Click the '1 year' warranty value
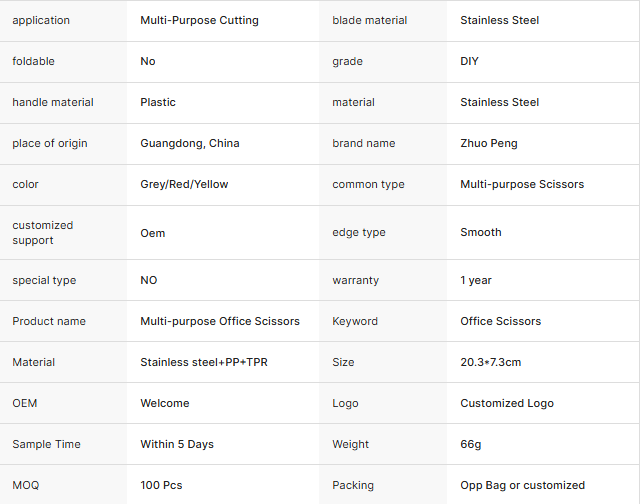The height and width of the screenshot is (504, 640). [x=476, y=280]
